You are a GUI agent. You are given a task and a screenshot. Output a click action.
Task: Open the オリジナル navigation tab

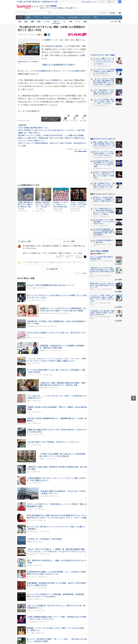pos(60,17)
